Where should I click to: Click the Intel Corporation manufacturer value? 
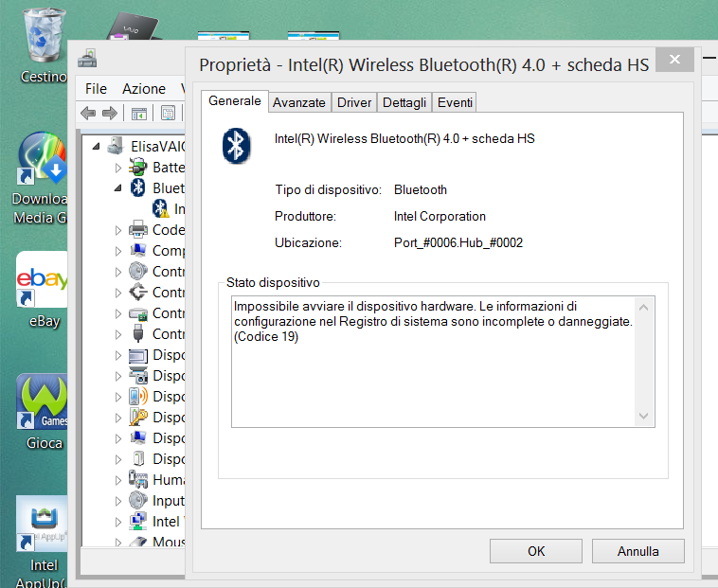pyautogui.click(x=440, y=216)
